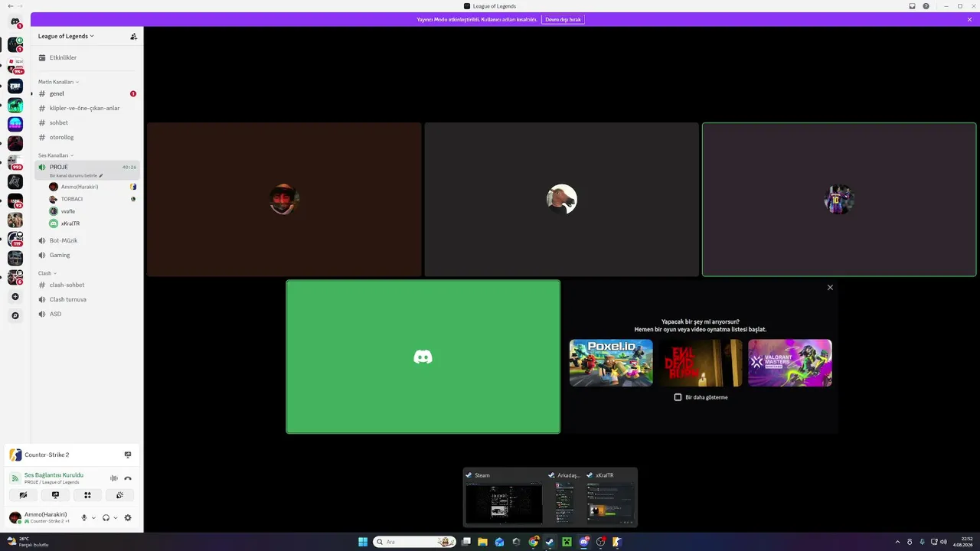Open the genel text channel
This screenshot has height=551, width=980.
pyautogui.click(x=87, y=93)
